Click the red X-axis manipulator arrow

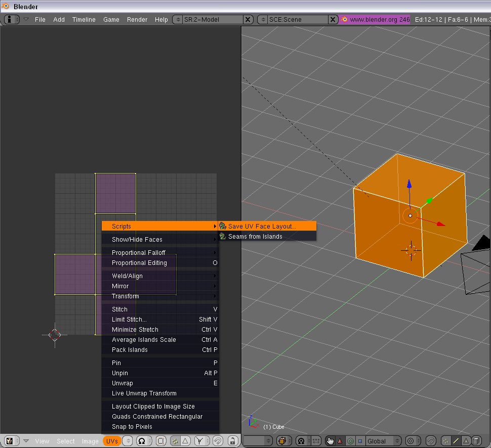(440, 224)
